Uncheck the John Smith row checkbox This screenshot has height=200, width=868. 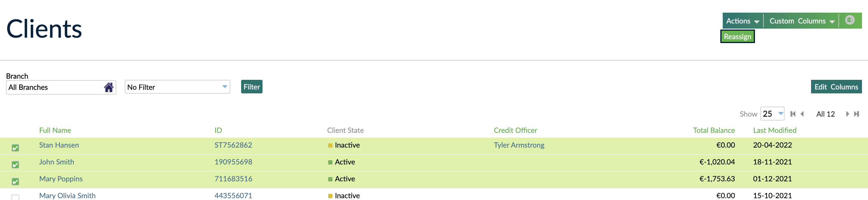click(15, 165)
